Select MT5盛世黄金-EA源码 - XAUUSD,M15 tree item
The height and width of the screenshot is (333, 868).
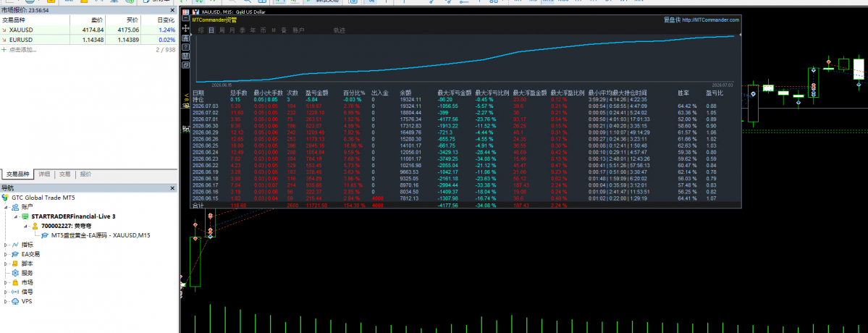coord(101,235)
